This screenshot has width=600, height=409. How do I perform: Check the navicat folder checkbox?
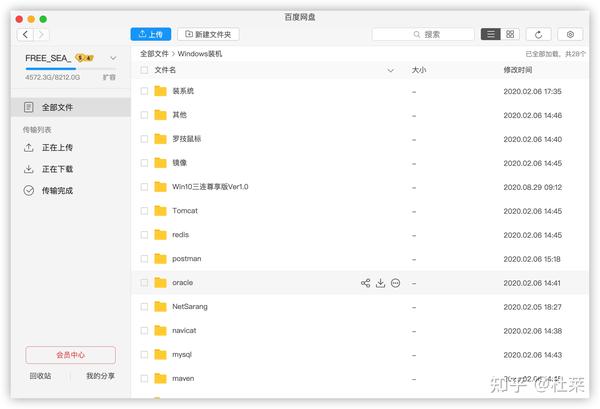point(144,331)
